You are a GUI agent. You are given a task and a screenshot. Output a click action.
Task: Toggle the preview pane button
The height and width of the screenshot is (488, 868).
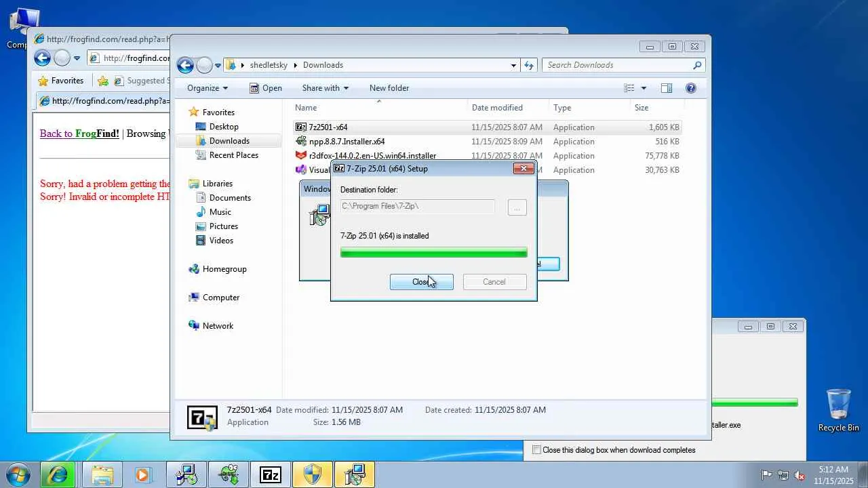click(x=667, y=88)
